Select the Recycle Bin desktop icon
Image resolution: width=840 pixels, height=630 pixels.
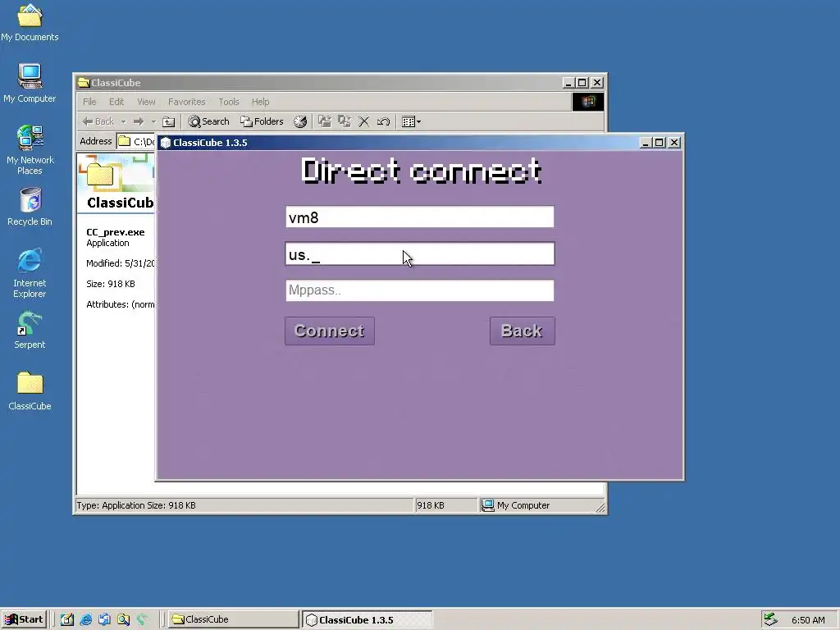tap(30, 207)
